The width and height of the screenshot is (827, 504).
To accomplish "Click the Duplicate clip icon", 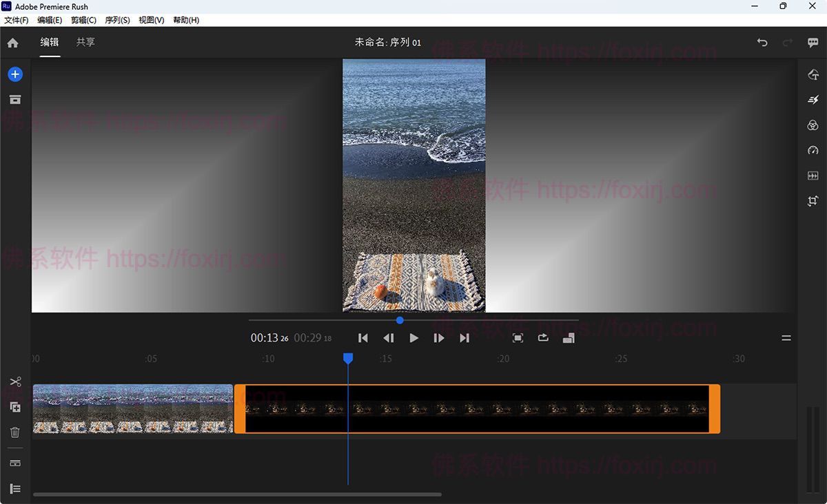I will (x=15, y=407).
